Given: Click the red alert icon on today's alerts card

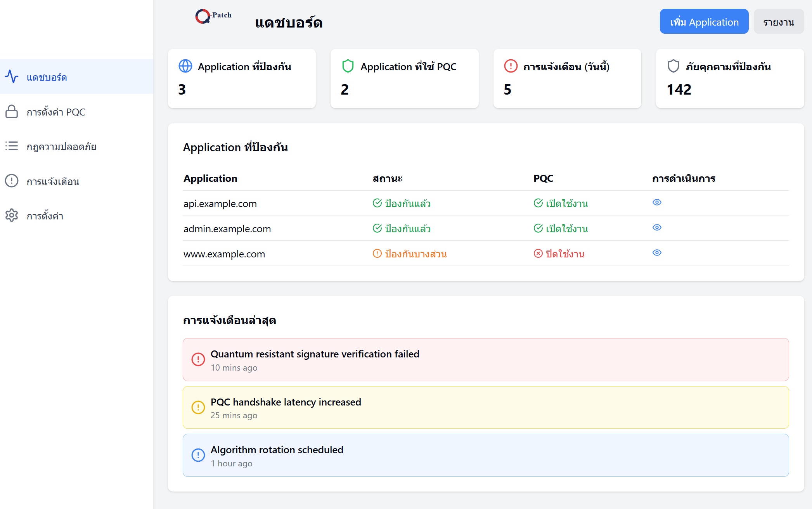Looking at the screenshot, I should [x=511, y=66].
